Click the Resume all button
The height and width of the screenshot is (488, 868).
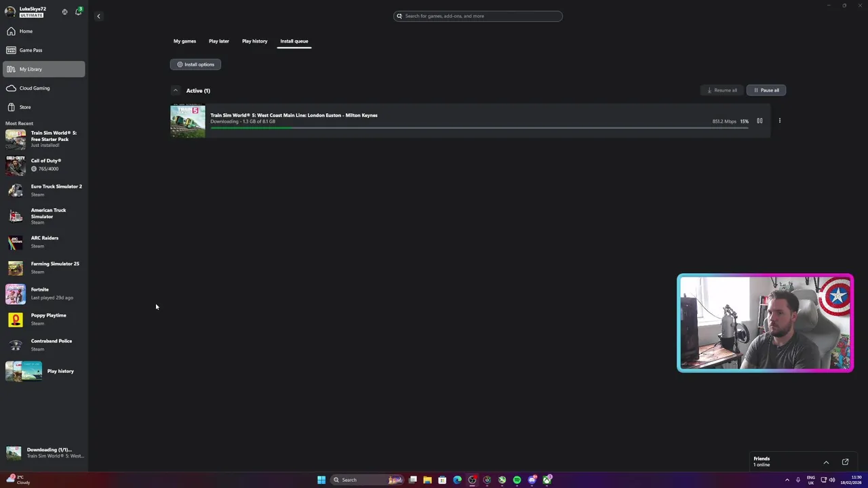coord(722,90)
